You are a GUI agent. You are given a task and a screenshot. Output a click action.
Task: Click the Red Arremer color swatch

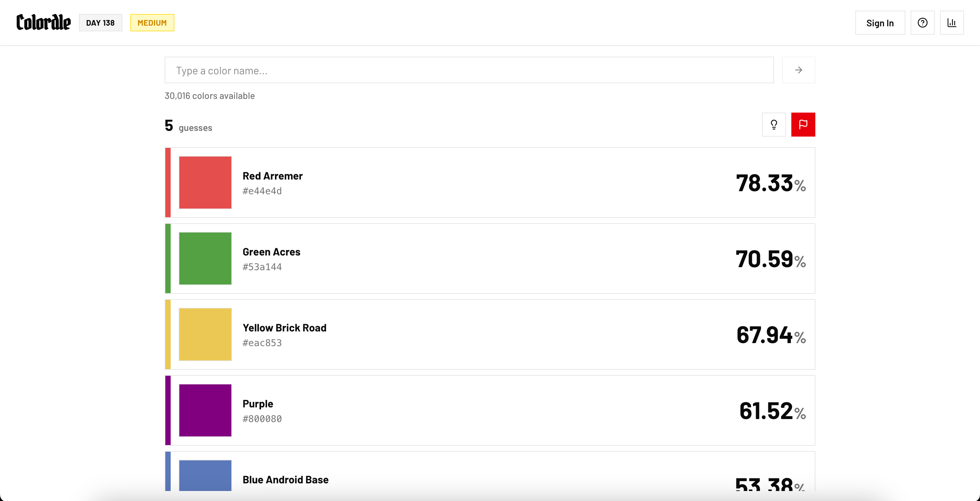205,183
